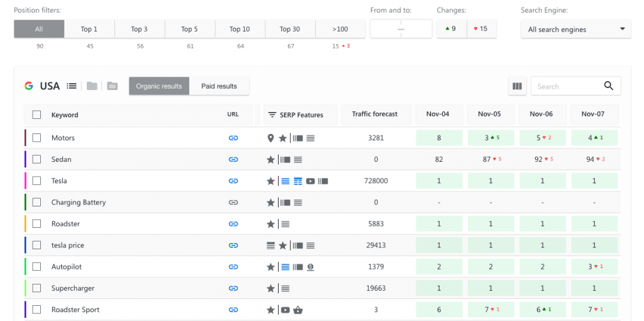The width and height of the screenshot is (644, 321).
Task: Open the Roadster Sport row URL link
Action: point(233,310)
